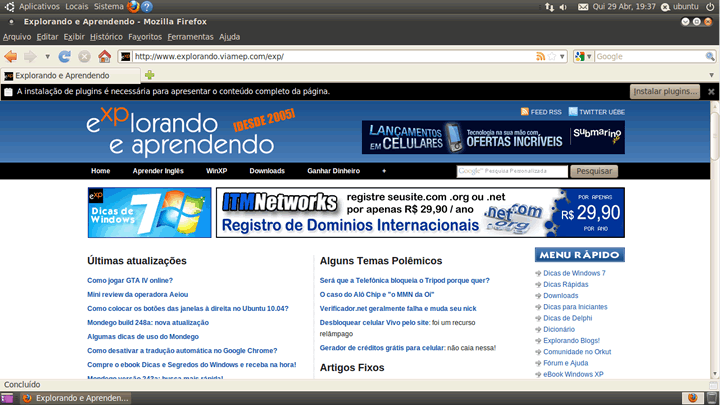Open the Locais system menu

tap(77, 6)
